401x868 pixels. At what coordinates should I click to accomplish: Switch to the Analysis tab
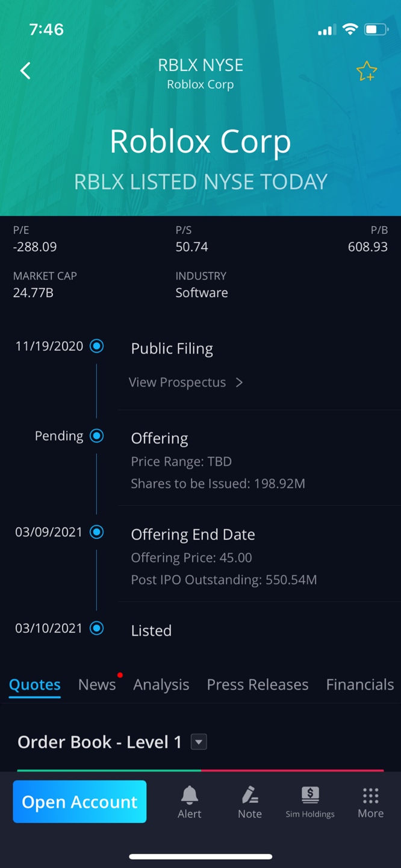tap(161, 685)
